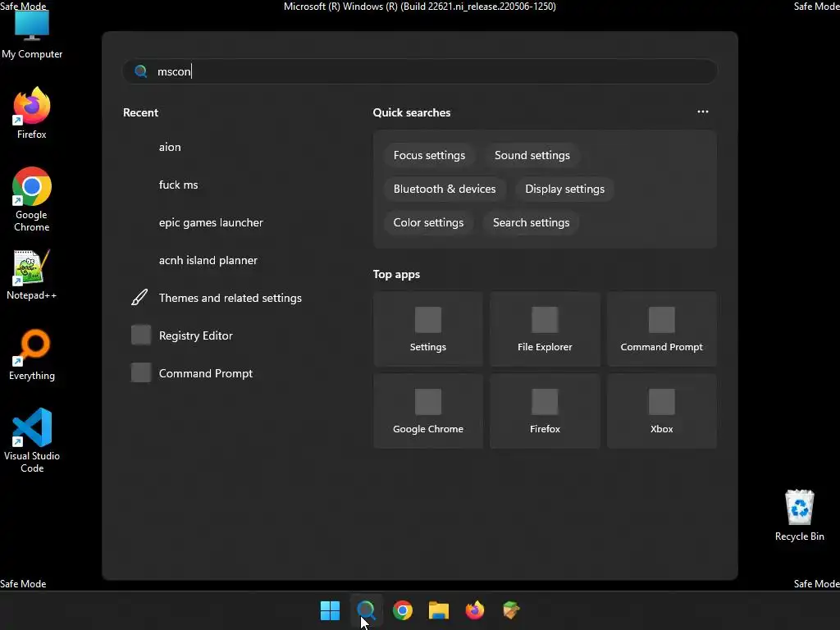Viewport: 840px width, 630px height.
Task: Select the Notepad++ desktop shortcut
Action: 32,274
